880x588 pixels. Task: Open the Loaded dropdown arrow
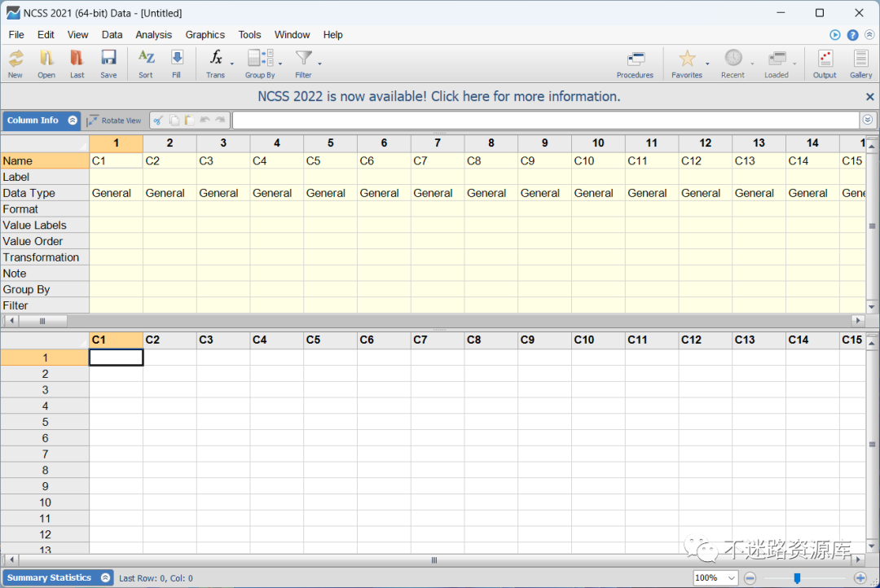tap(794, 64)
